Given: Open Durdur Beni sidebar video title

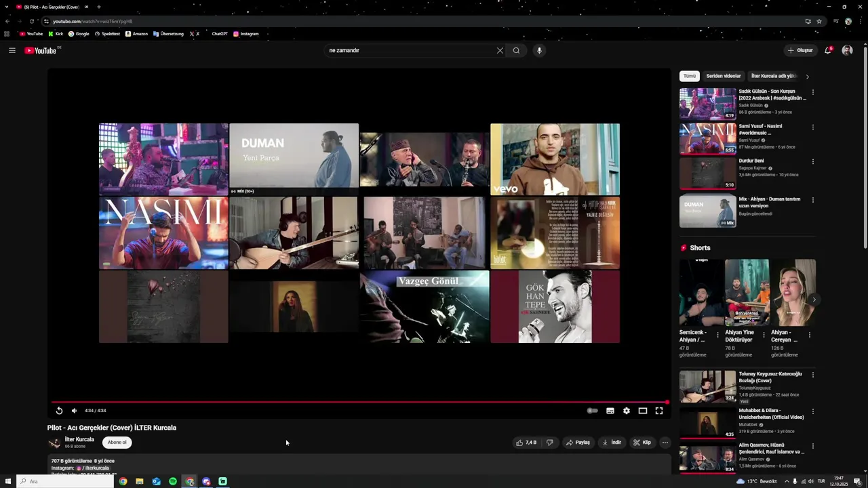Looking at the screenshot, I should point(751,161).
